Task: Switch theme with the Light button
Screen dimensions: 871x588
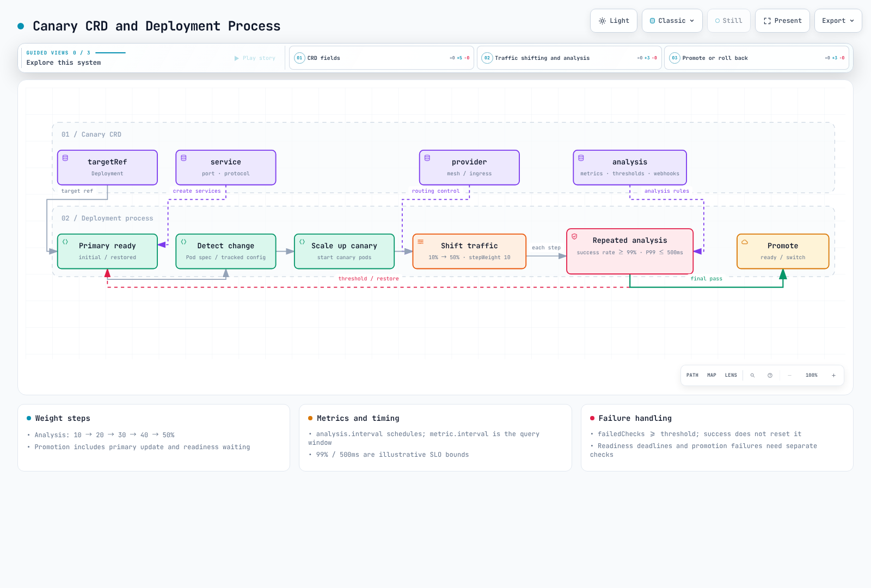Action: tap(614, 21)
